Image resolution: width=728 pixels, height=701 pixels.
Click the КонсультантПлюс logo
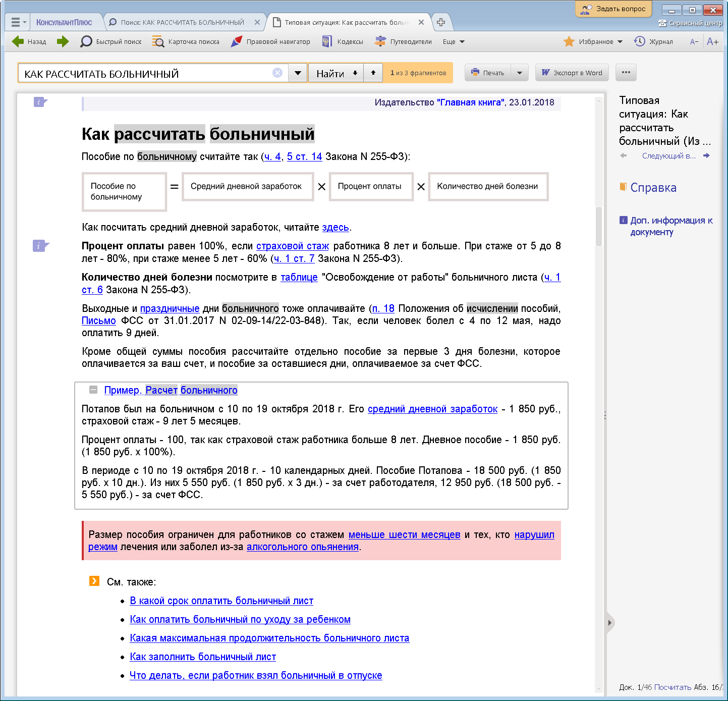(64, 22)
